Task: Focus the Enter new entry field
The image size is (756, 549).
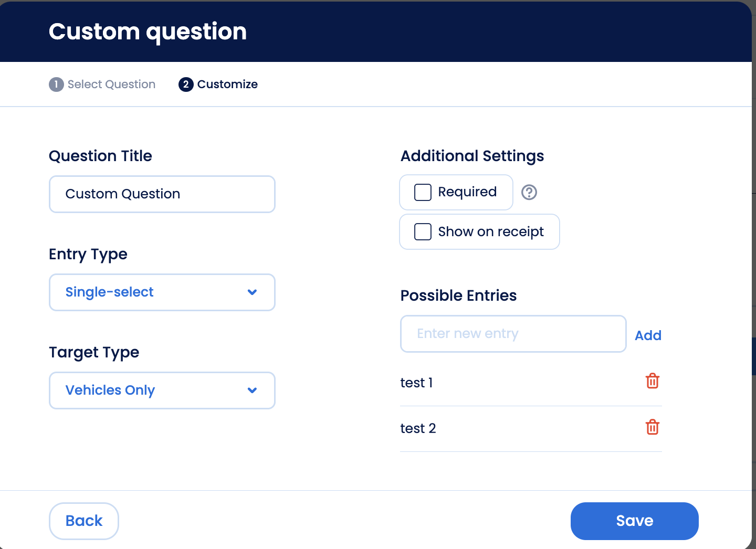Action: [x=513, y=334]
